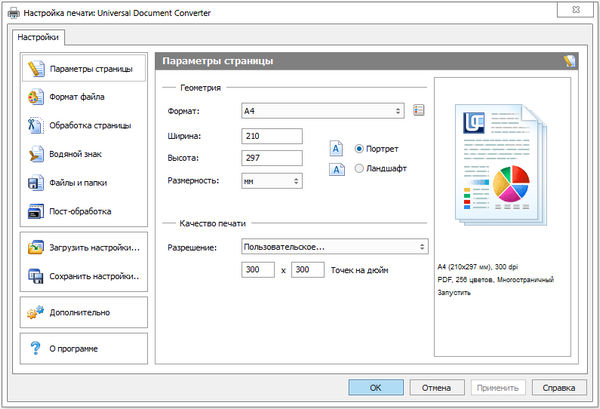Image resolution: width=600 pixels, height=409 pixels.
Task: Click the Справка button
Action: tap(559, 387)
